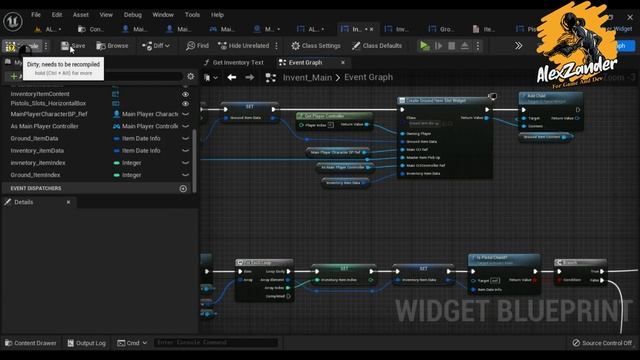Toggle invnetory_itemIndex visibility eye
The width and height of the screenshot is (640, 360).
click(185, 163)
